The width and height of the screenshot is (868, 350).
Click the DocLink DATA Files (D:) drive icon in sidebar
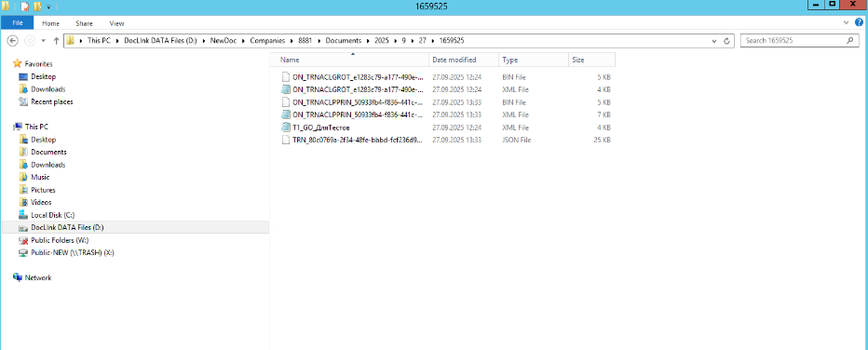23,228
